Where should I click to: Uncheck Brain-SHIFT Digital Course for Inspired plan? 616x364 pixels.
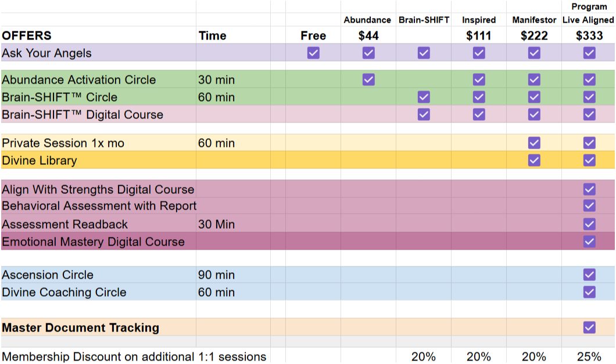click(x=478, y=114)
